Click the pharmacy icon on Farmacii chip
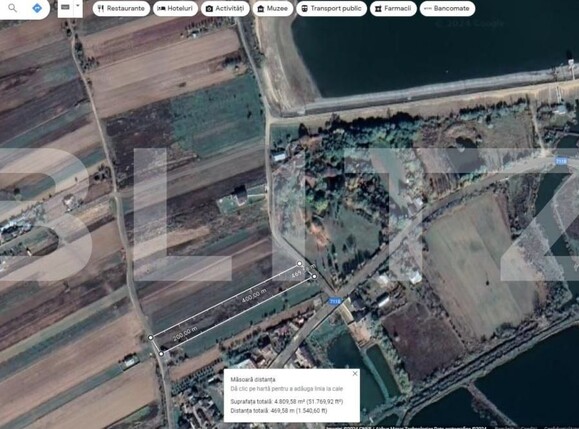This screenshot has height=429, width=579. tap(378, 8)
